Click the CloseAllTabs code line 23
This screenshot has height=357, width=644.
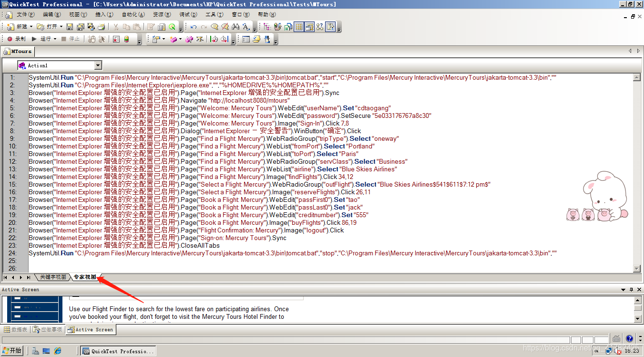[x=124, y=245]
